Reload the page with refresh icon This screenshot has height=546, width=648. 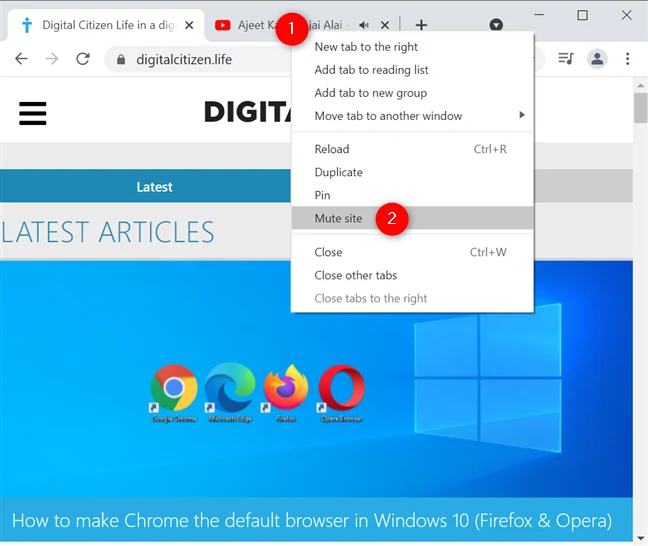click(83, 59)
